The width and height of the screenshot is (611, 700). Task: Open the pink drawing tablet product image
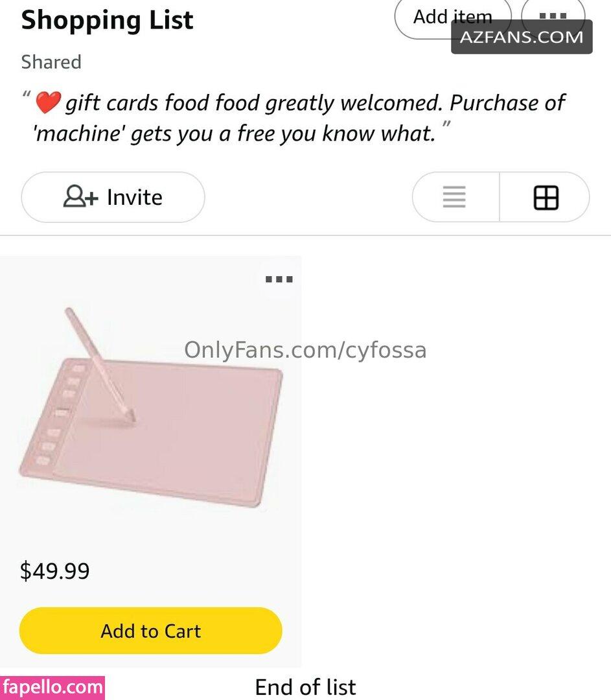[x=150, y=407]
